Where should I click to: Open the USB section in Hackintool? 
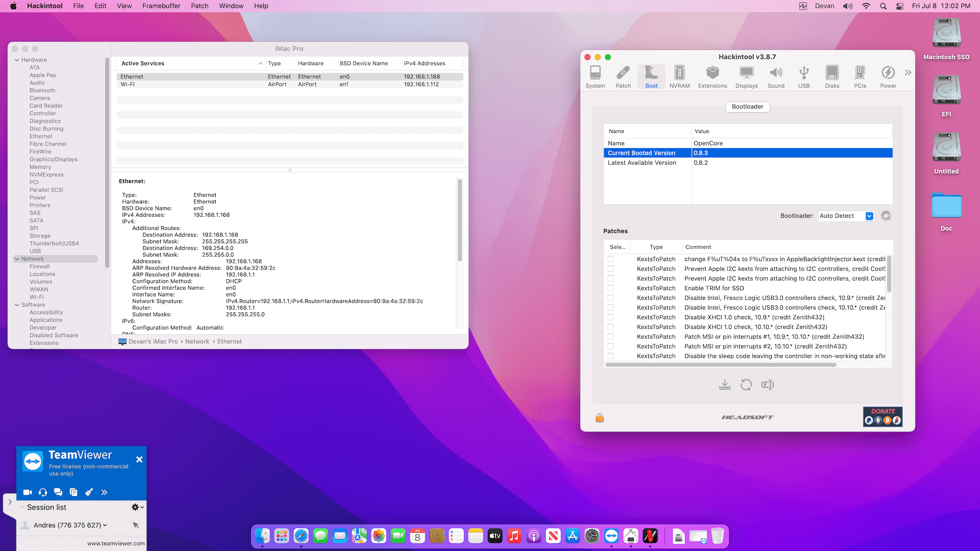tap(804, 77)
